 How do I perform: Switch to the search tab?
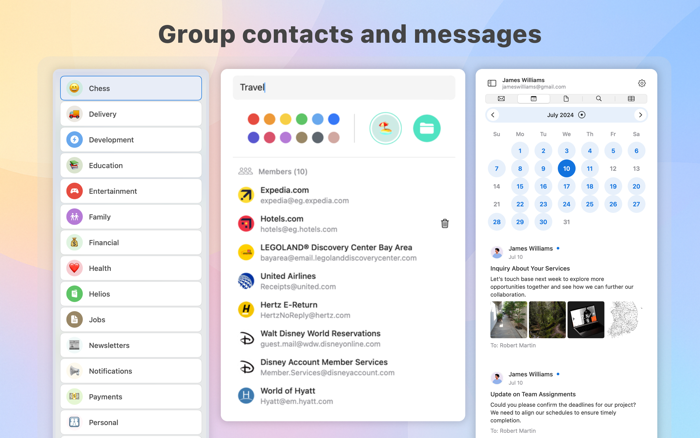tap(599, 99)
